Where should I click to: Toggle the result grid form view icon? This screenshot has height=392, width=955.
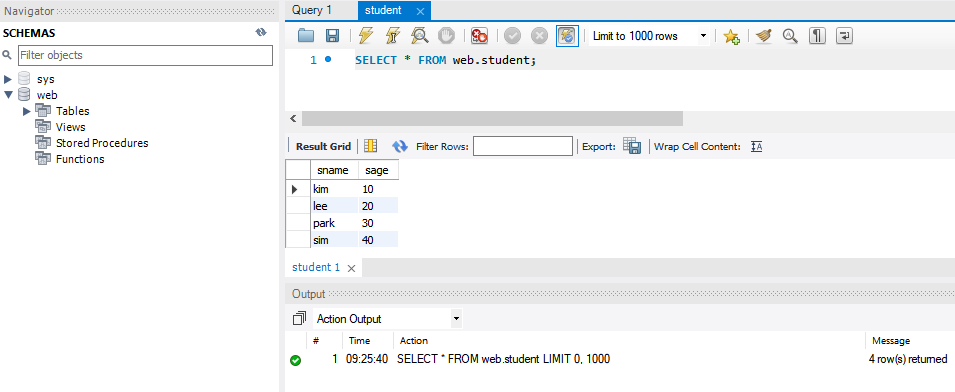(370, 146)
